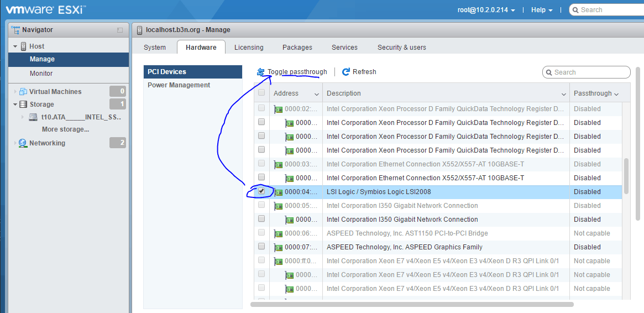Open the Help dropdown menu
This screenshot has height=313, width=644.
point(542,10)
